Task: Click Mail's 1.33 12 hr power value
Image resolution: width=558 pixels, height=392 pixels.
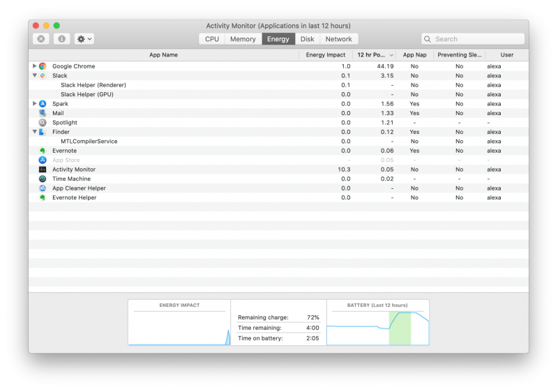Action: click(387, 113)
